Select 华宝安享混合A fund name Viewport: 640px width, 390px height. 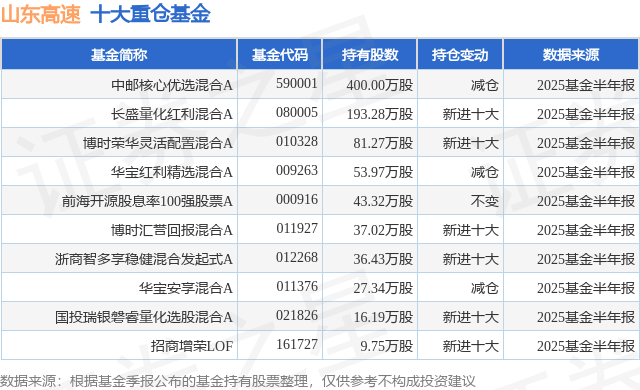[x=186, y=288]
